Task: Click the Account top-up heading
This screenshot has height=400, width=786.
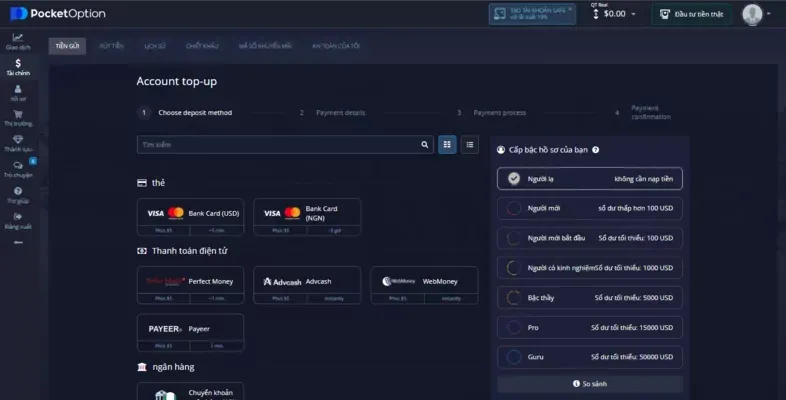Action: coord(176,81)
